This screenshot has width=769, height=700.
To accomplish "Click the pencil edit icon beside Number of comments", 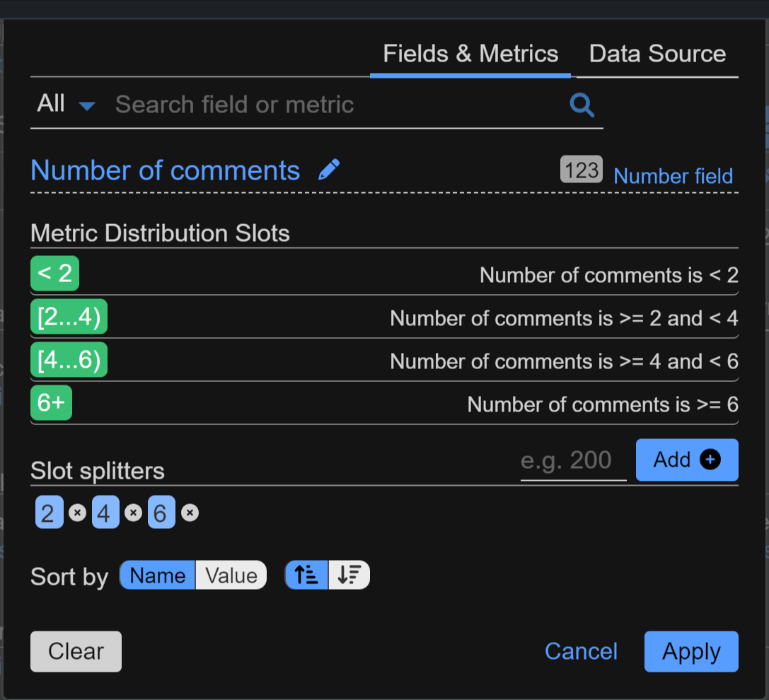I will [x=328, y=170].
